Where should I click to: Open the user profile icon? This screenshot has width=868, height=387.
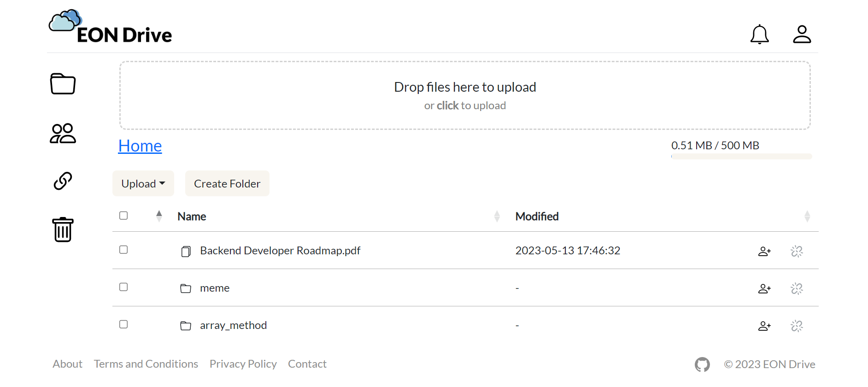pyautogui.click(x=802, y=33)
